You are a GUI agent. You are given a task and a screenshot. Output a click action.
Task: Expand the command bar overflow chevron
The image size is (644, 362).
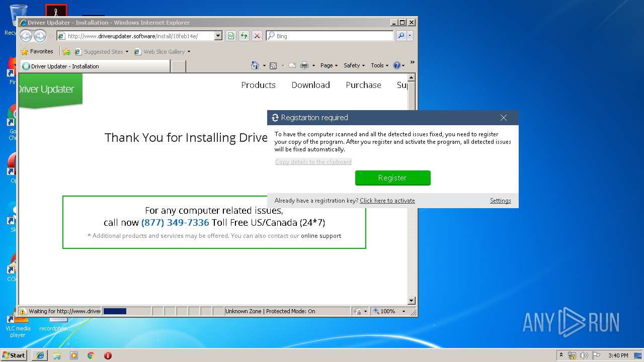pos(412,62)
